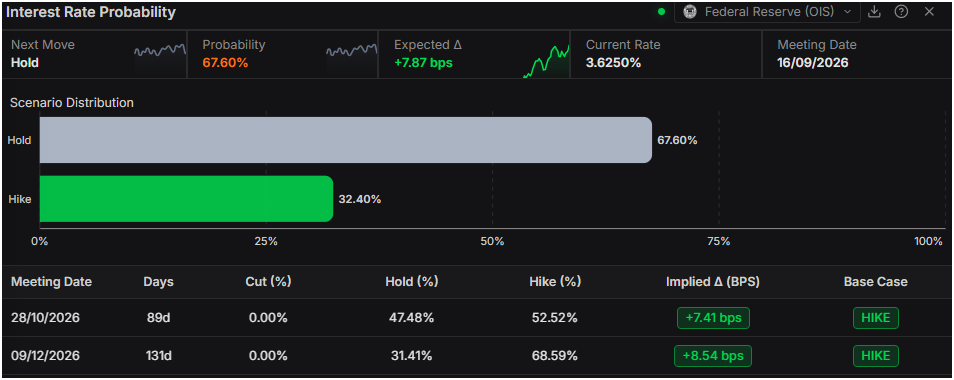This screenshot has width=954, height=380.
Task: Select the 09/12/2026 meeting row
Action: 477,356
